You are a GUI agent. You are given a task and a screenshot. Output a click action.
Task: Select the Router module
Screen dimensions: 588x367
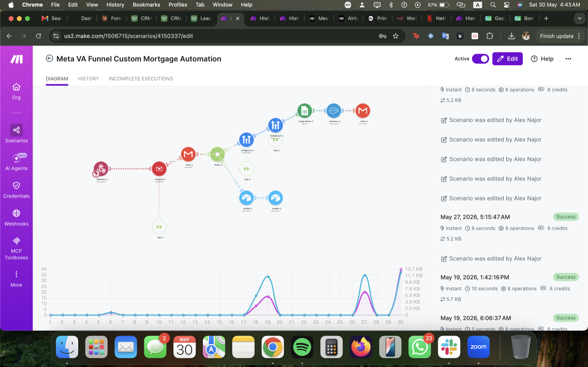tap(217, 154)
